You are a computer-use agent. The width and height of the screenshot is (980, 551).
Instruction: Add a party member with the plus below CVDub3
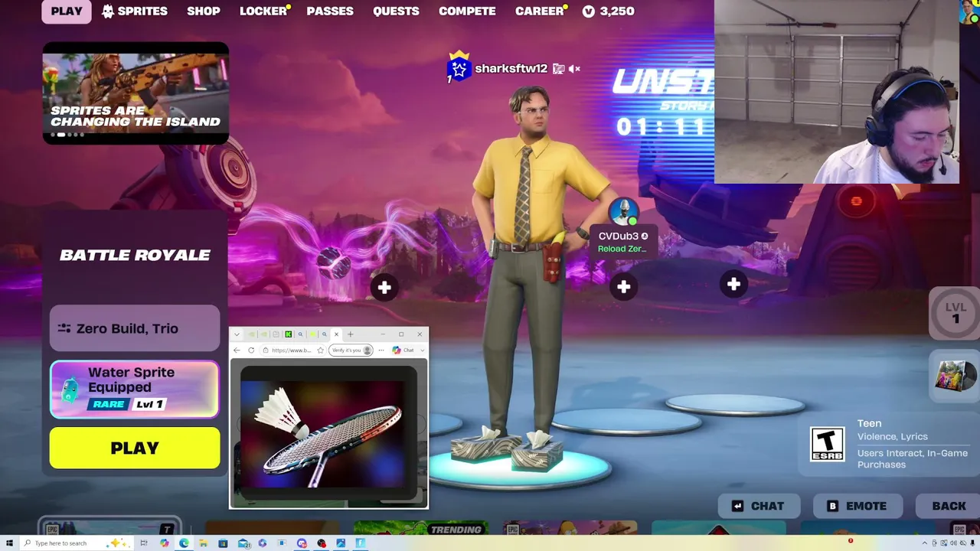point(624,287)
